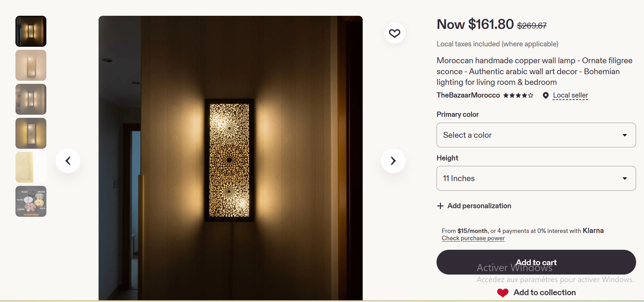644x302 pixels.
Task: Go to previous product image
Action: [68, 161]
